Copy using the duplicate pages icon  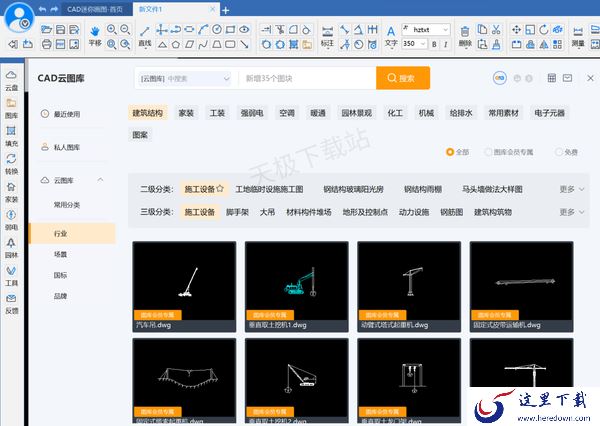pos(482,29)
